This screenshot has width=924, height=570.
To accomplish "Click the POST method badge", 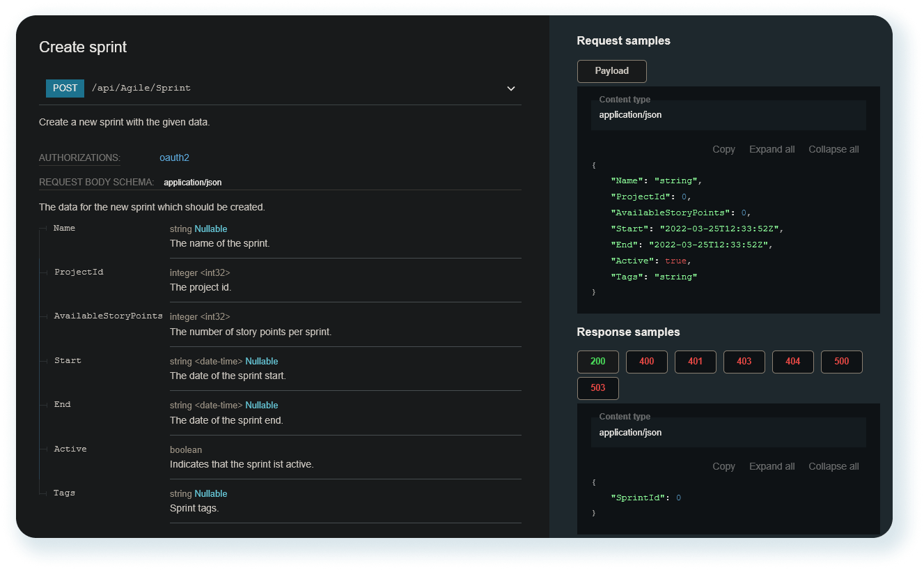I will click(x=65, y=88).
